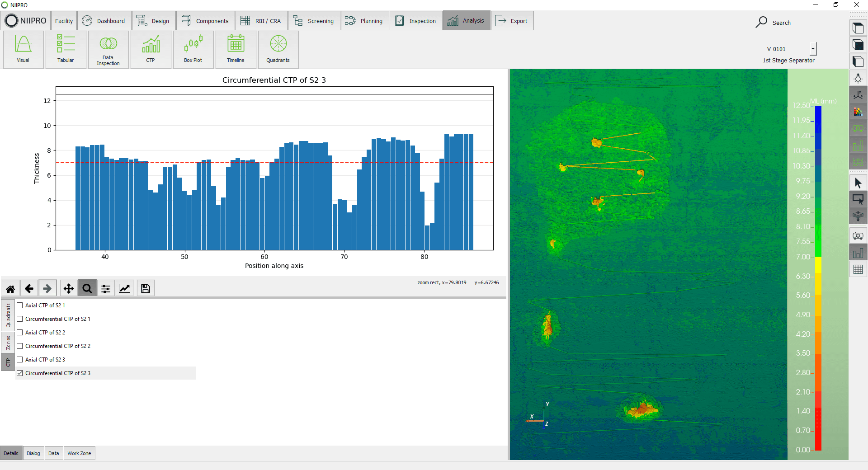Viewport: 868px width, 470px height.
Task: Save the chart figure
Action: [x=146, y=288]
